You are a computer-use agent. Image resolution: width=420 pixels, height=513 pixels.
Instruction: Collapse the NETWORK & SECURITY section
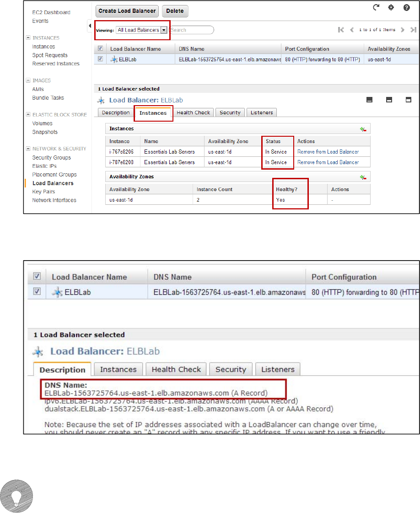(28, 149)
